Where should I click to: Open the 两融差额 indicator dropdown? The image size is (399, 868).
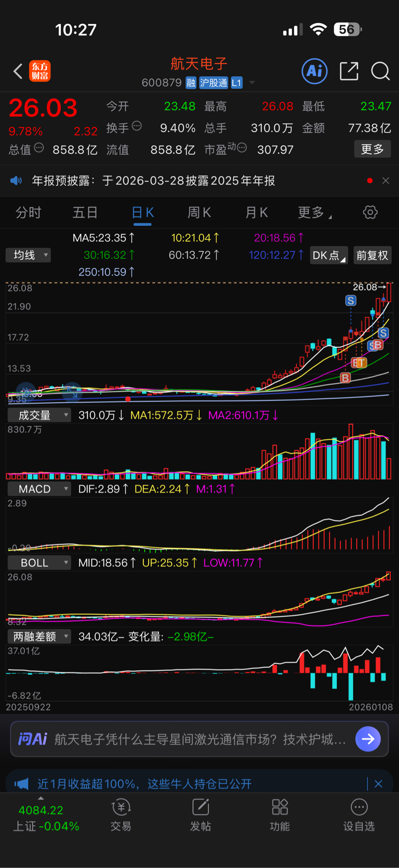point(39,637)
